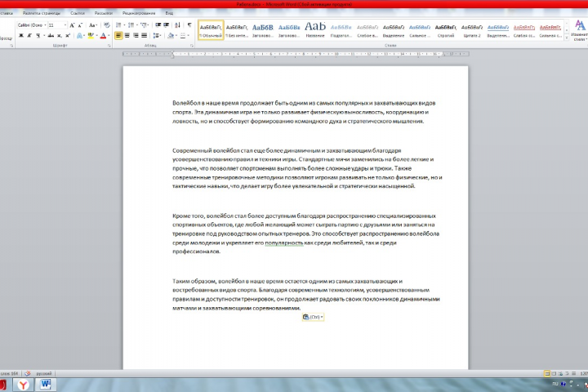Open the Ссылки ribbon tab
This screenshot has height=392, width=588.
78,13
